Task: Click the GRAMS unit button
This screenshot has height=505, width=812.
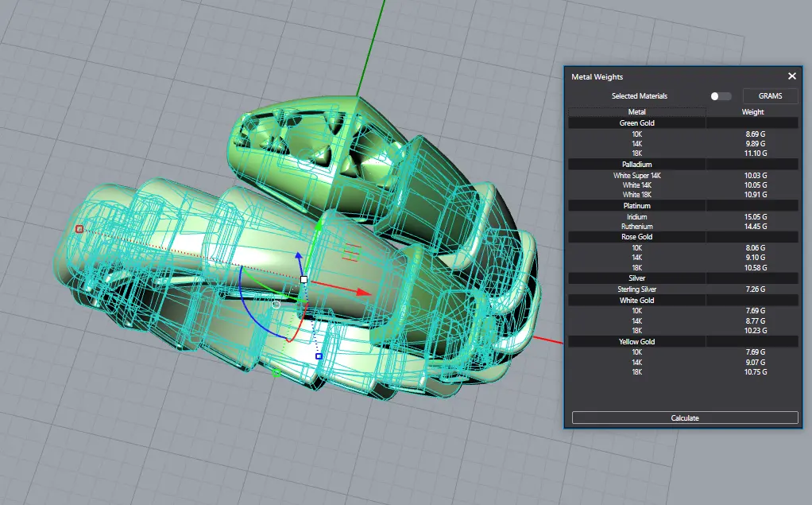Action: pyautogui.click(x=770, y=96)
